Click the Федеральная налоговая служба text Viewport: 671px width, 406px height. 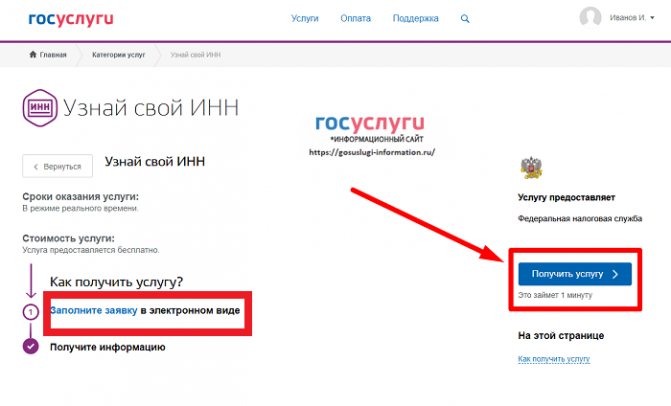coord(580,219)
